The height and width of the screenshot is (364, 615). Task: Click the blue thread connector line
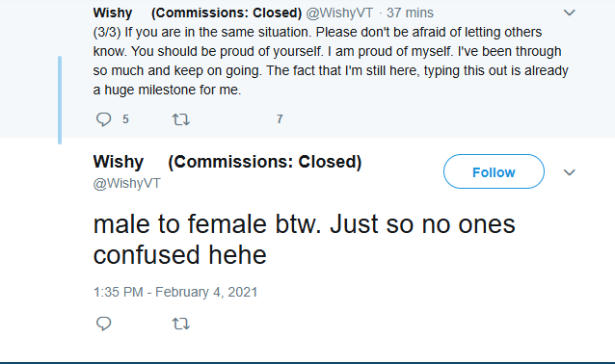[60, 100]
